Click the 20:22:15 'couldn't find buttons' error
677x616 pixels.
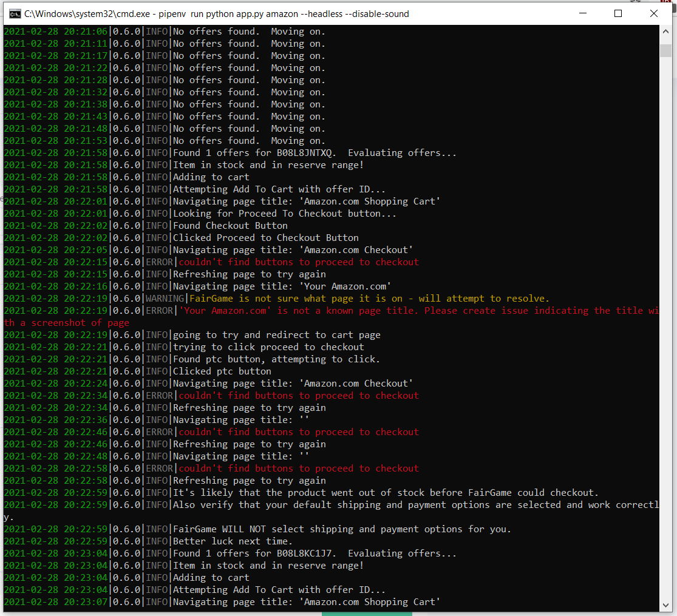pos(211,262)
